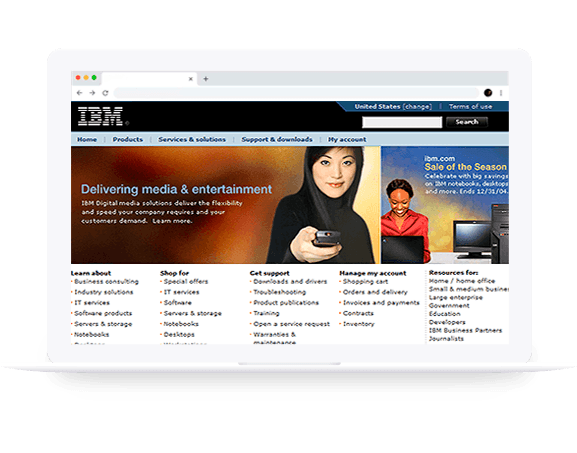Image resolution: width=577 pixels, height=453 pixels.
Task: Focus the browser address bar
Action: [296, 93]
